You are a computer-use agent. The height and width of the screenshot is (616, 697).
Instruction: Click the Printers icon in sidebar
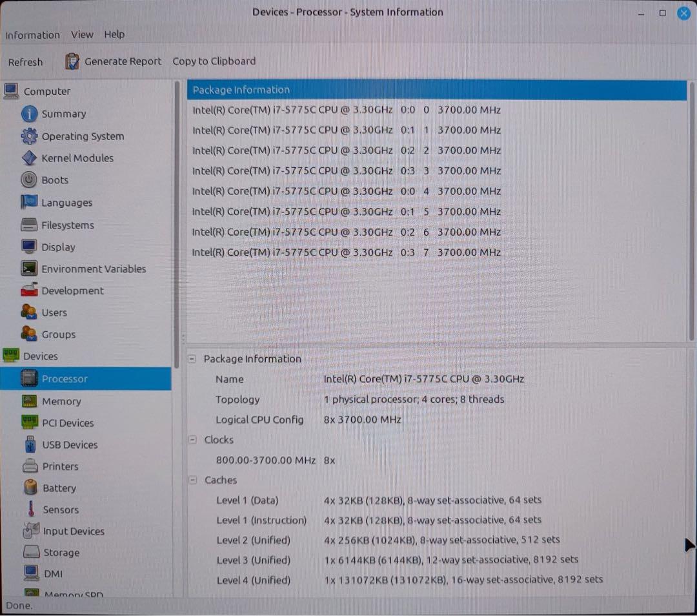coord(30,466)
